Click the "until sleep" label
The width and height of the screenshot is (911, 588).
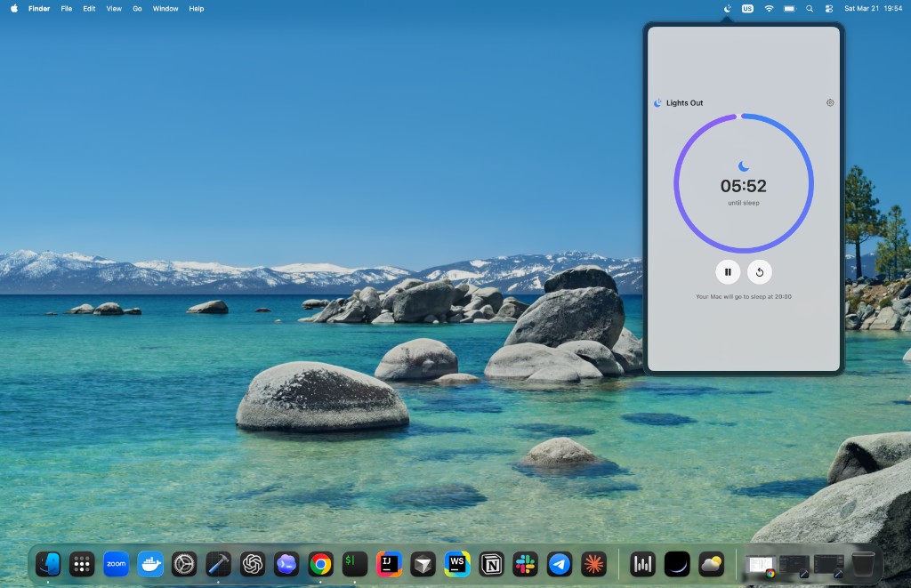coord(743,203)
